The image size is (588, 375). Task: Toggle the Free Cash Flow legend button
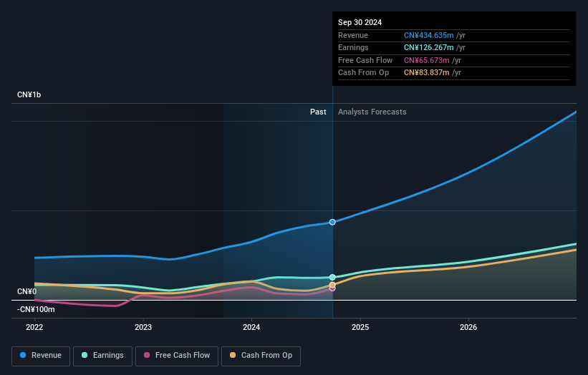click(x=177, y=356)
